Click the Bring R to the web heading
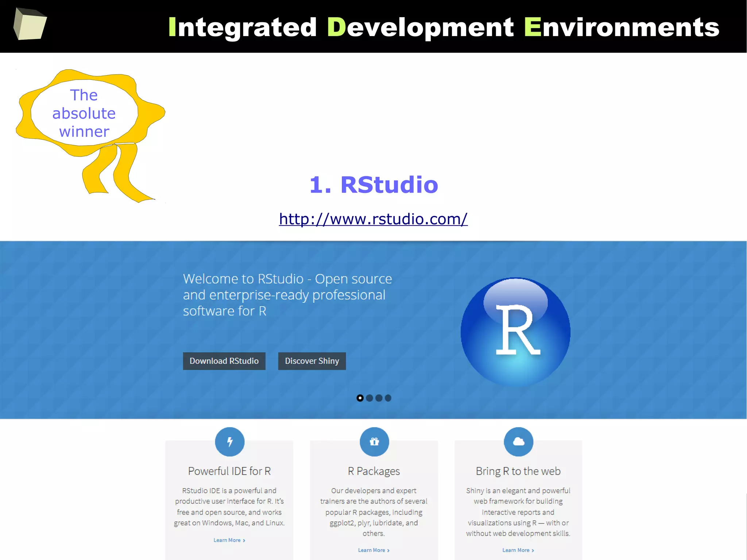 tap(518, 471)
